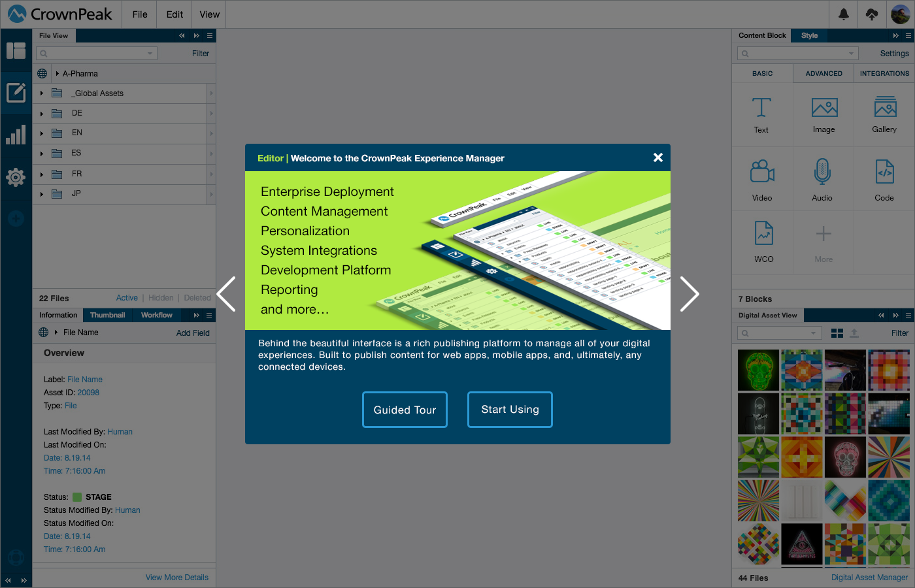915x588 pixels.
Task: Click the Start Using button
Action: (x=510, y=410)
